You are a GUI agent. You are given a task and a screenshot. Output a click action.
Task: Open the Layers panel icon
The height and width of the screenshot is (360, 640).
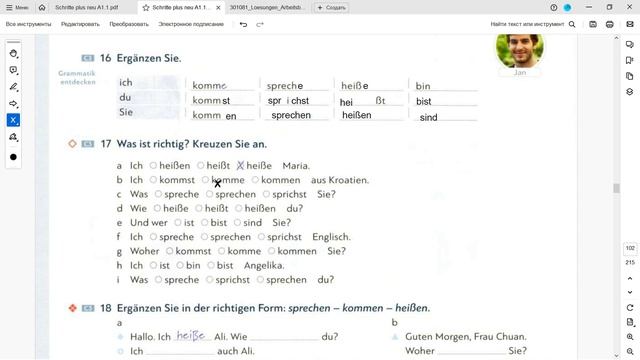point(629,92)
